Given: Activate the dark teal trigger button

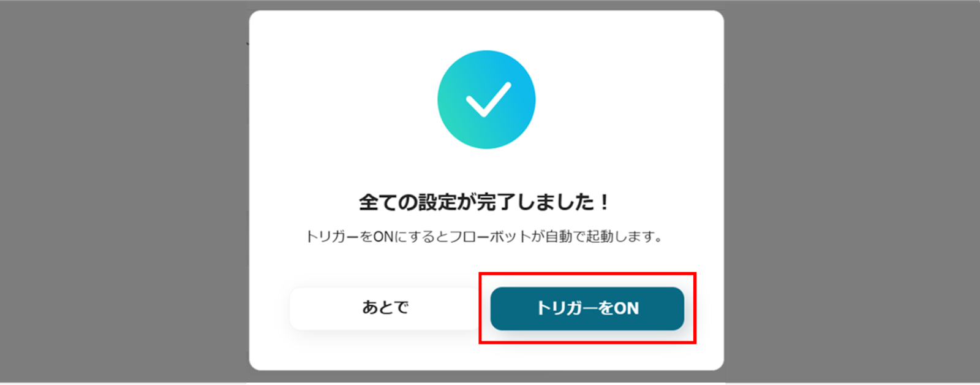Looking at the screenshot, I should pos(587,308).
